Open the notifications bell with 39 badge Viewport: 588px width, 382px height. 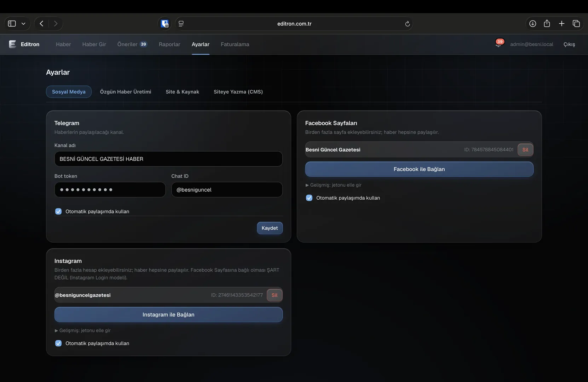(499, 43)
